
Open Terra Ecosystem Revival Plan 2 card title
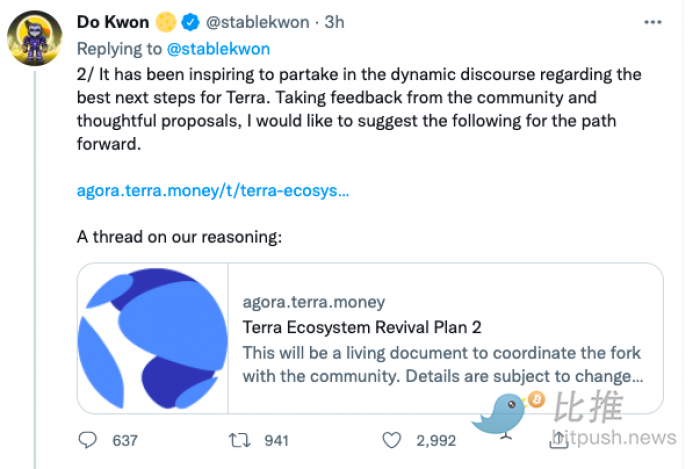coord(362,328)
